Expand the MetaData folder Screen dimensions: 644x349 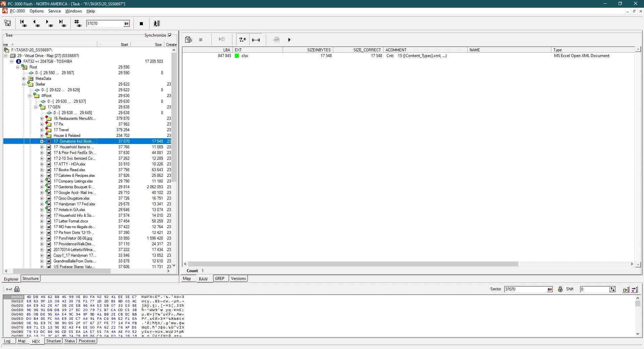click(x=24, y=79)
